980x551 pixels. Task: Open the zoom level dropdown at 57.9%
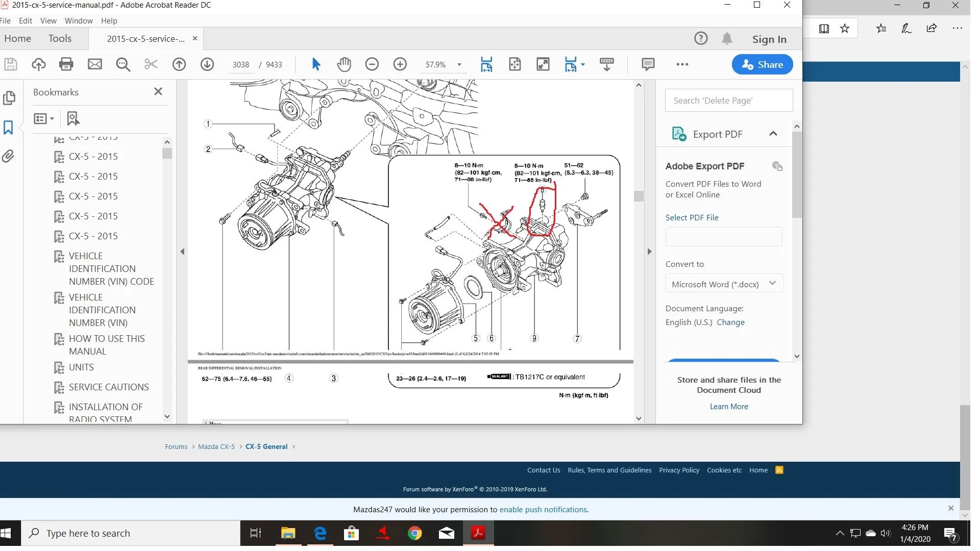click(459, 65)
